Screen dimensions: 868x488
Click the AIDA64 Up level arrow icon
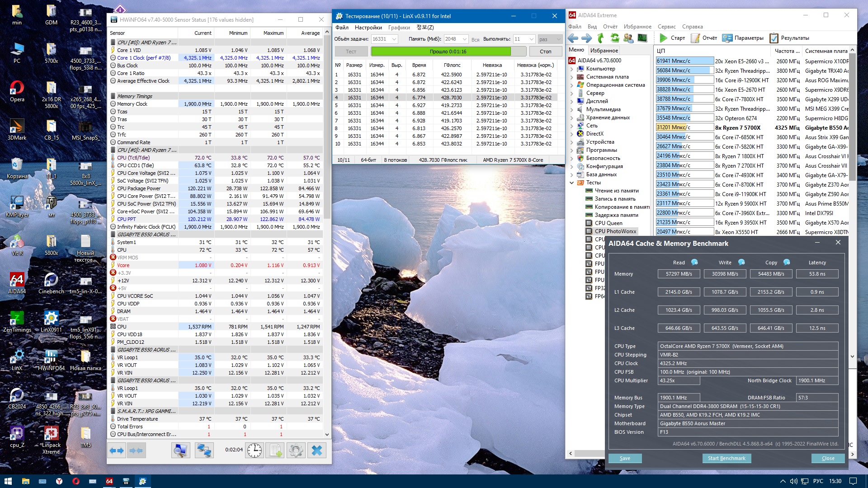pyautogui.click(x=600, y=38)
